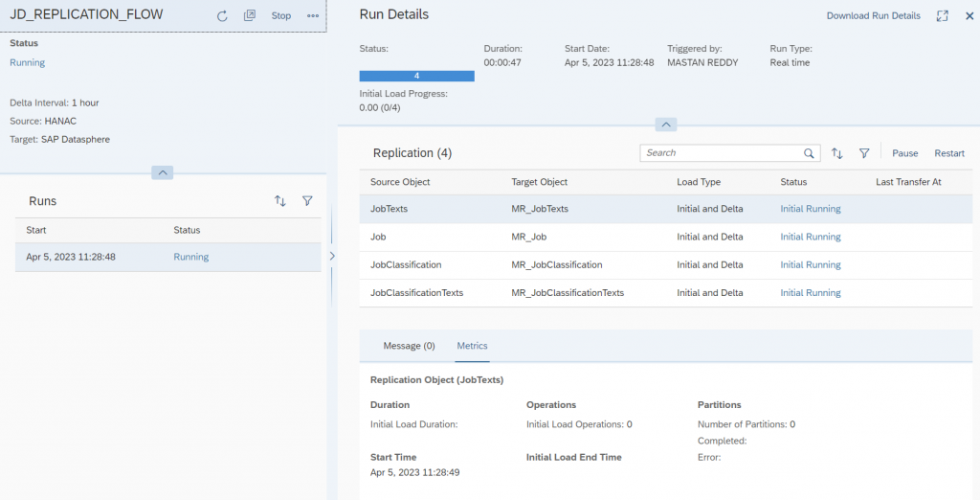Switch to the Message (0) tab

(x=409, y=346)
